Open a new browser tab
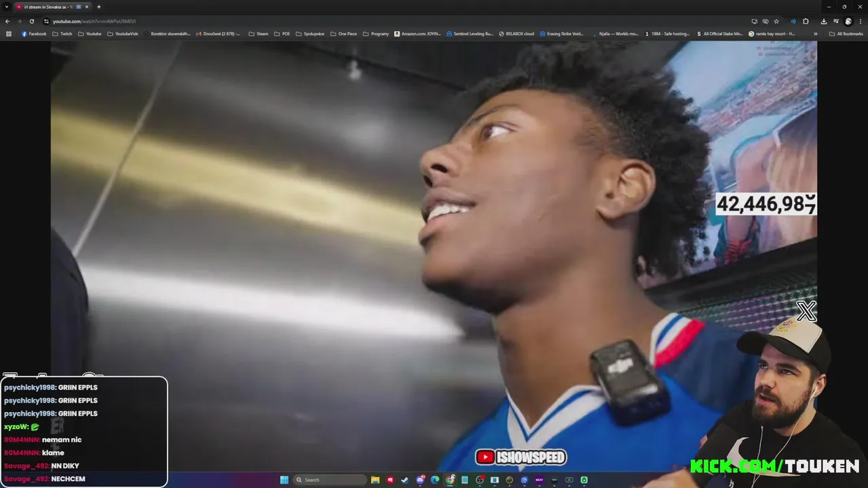The height and width of the screenshot is (488, 868). [98, 7]
